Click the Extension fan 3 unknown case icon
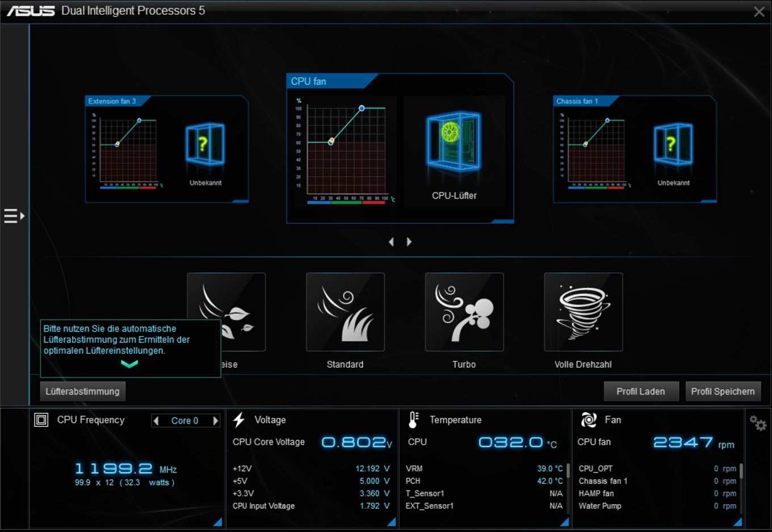The image size is (772, 532). tap(205, 144)
